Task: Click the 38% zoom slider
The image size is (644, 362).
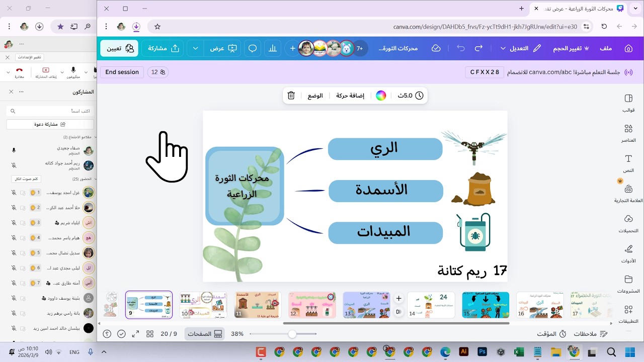Action: 284,334
